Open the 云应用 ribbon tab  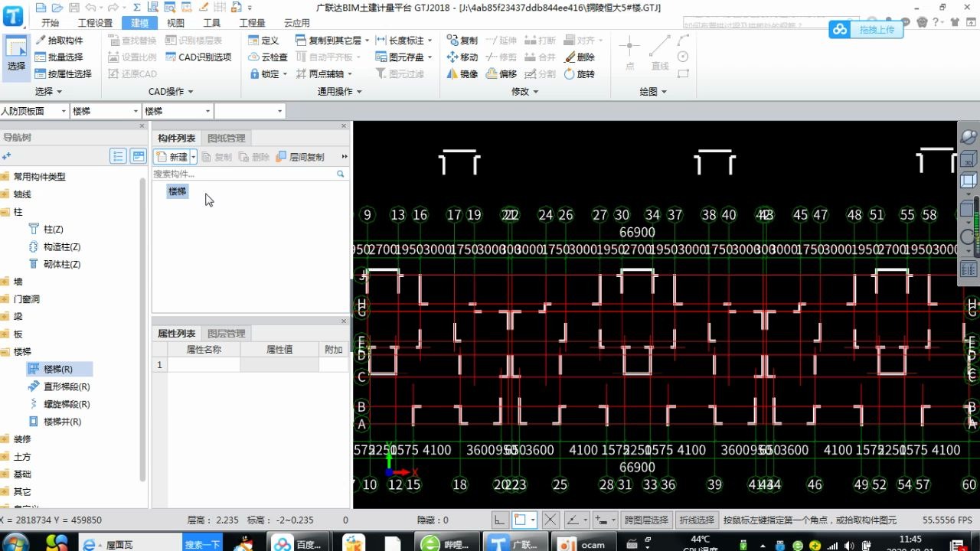296,23
